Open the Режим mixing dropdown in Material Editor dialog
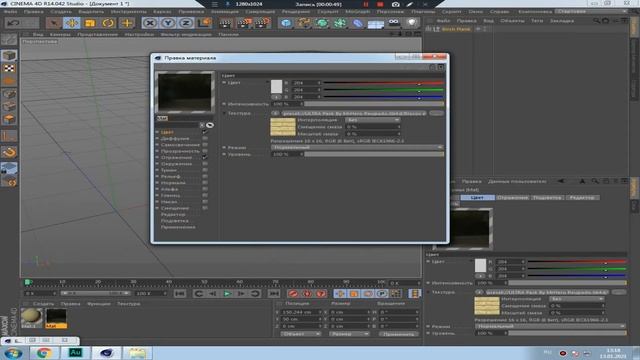 [x=357, y=147]
